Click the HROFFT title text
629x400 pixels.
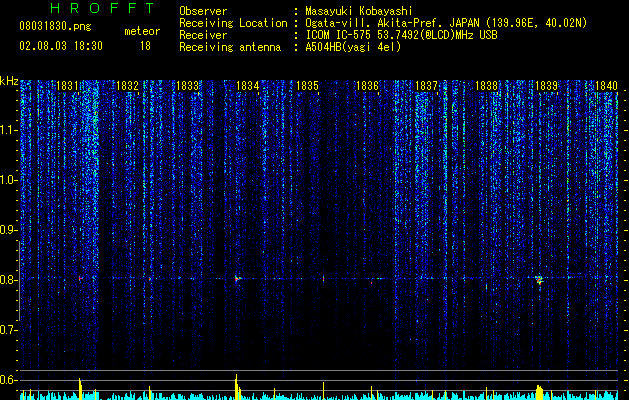[x=103, y=8]
